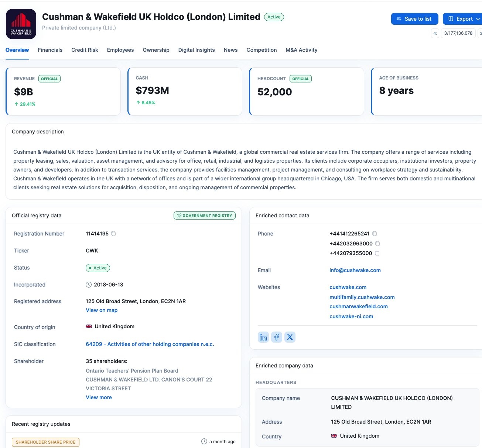Image resolution: width=482 pixels, height=448 pixels.
Task: Click the registered address 125 Old Broad Street in registry data
Action: [136, 301]
